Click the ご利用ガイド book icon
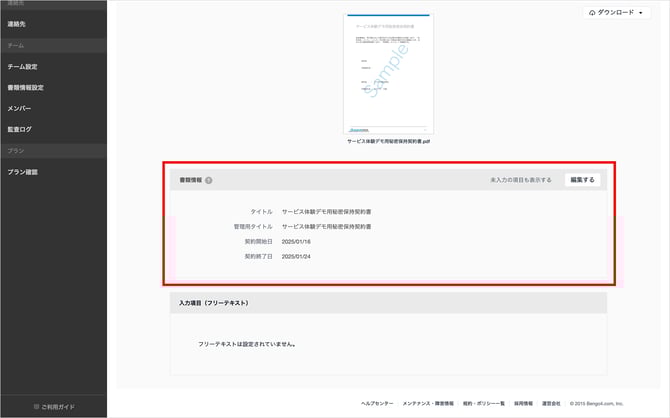The height and width of the screenshot is (418, 670). (x=37, y=406)
